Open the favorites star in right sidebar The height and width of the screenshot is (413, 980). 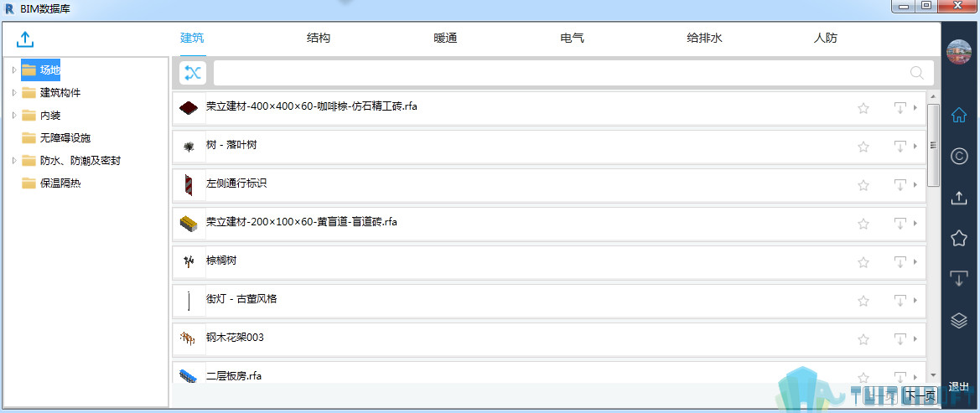click(959, 239)
